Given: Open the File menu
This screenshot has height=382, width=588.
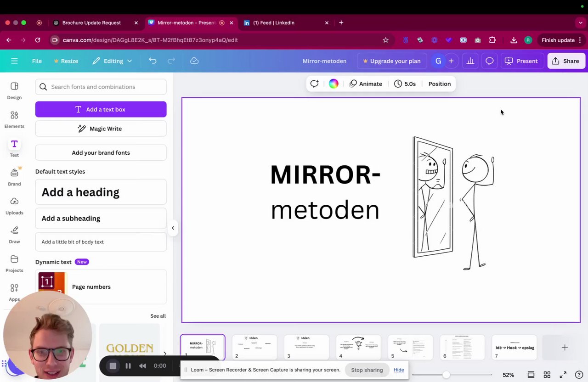Looking at the screenshot, I should coord(37,61).
